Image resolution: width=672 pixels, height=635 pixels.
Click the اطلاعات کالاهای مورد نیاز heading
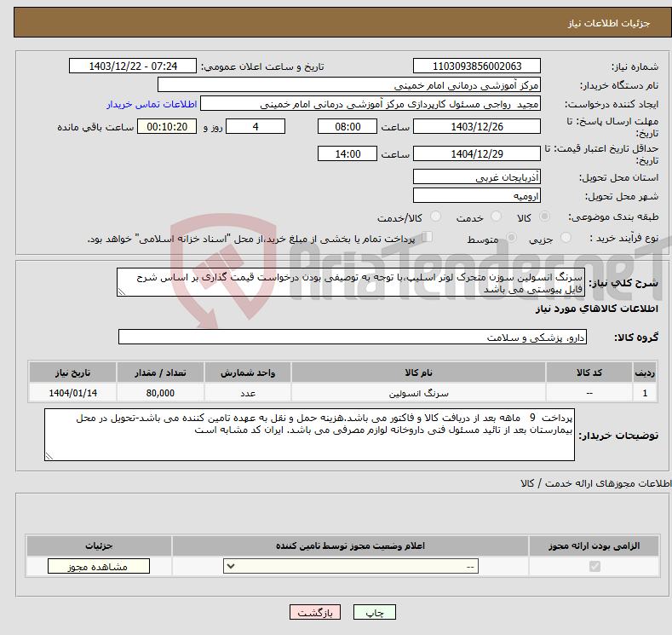[596, 309]
